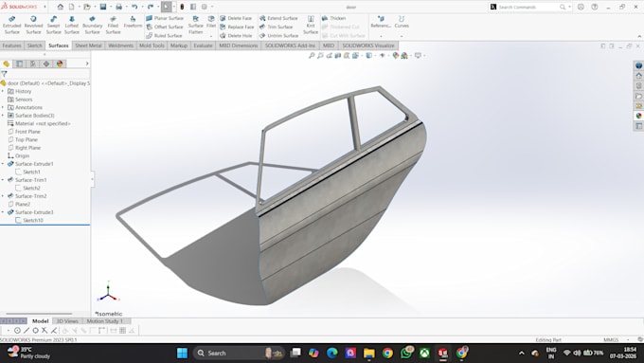Click Extend Surface button
The width and height of the screenshot is (644, 363).
click(x=278, y=18)
